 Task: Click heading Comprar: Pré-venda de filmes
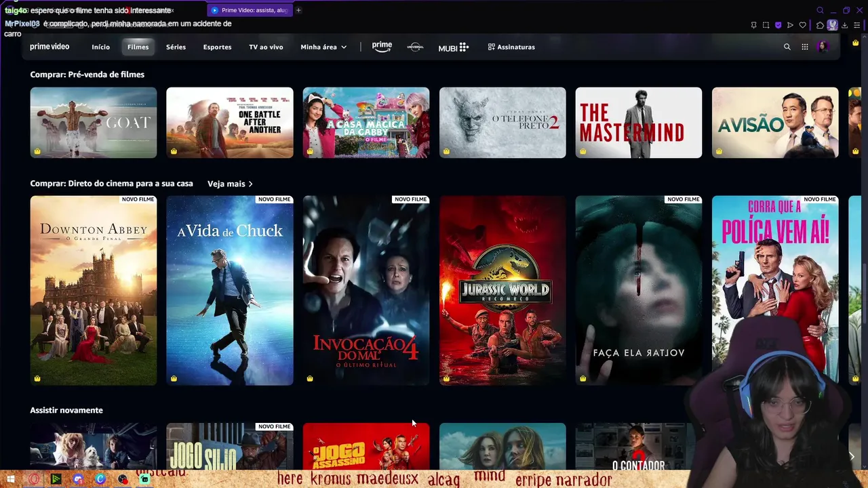coord(87,75)
